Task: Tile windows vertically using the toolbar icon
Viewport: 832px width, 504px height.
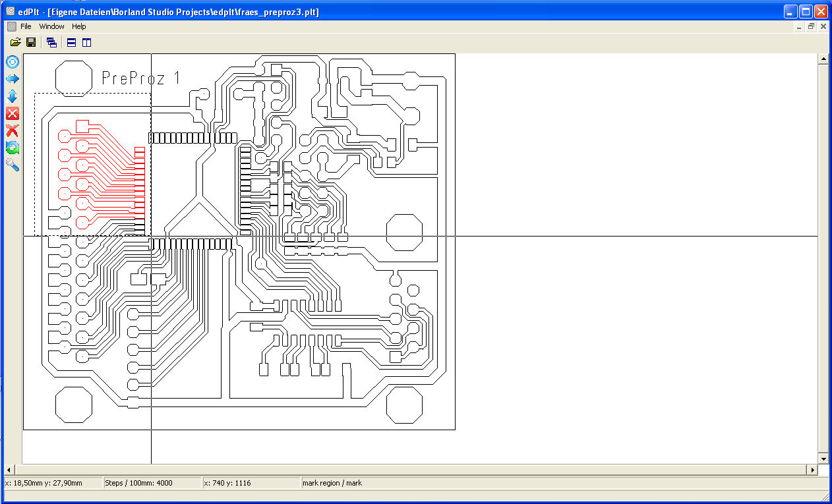Action: pos(86,43)
